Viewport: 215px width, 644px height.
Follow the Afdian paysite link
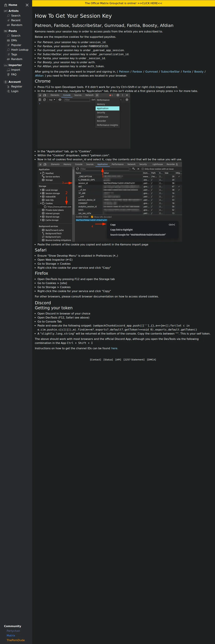tap(39, 76)
